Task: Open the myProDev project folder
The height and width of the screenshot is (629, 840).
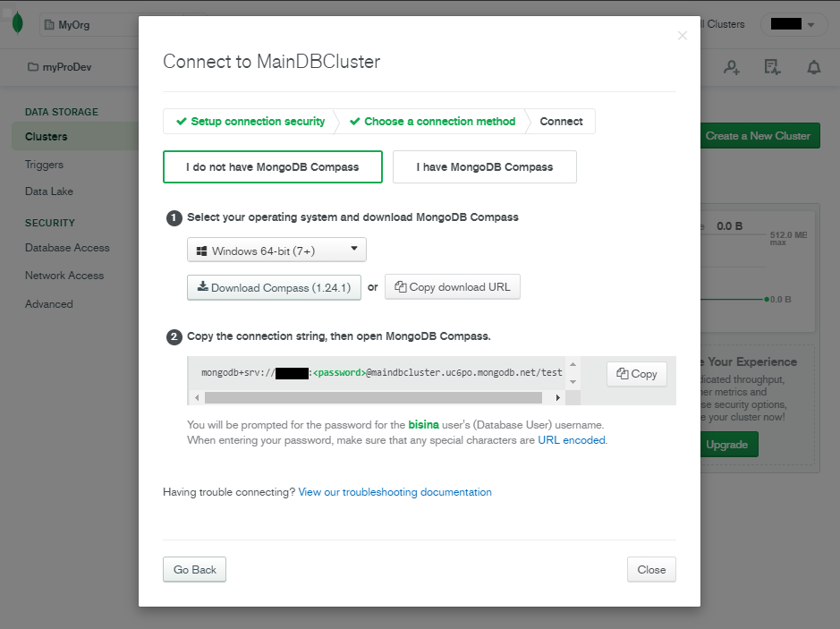Action: click(59, 67)
